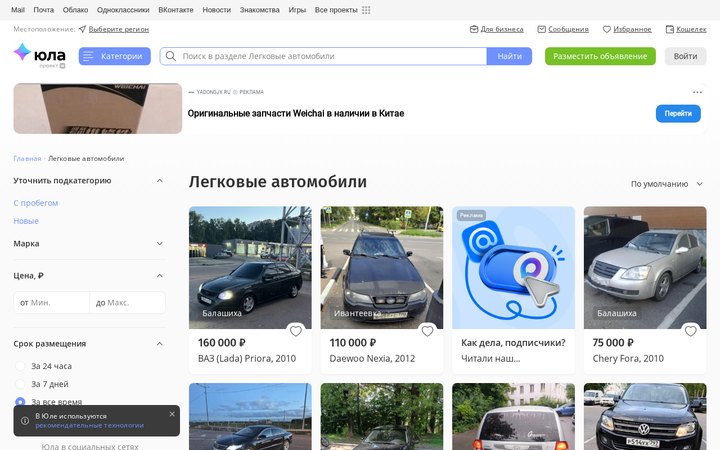Click the location arrow icon

pos(82,29)
